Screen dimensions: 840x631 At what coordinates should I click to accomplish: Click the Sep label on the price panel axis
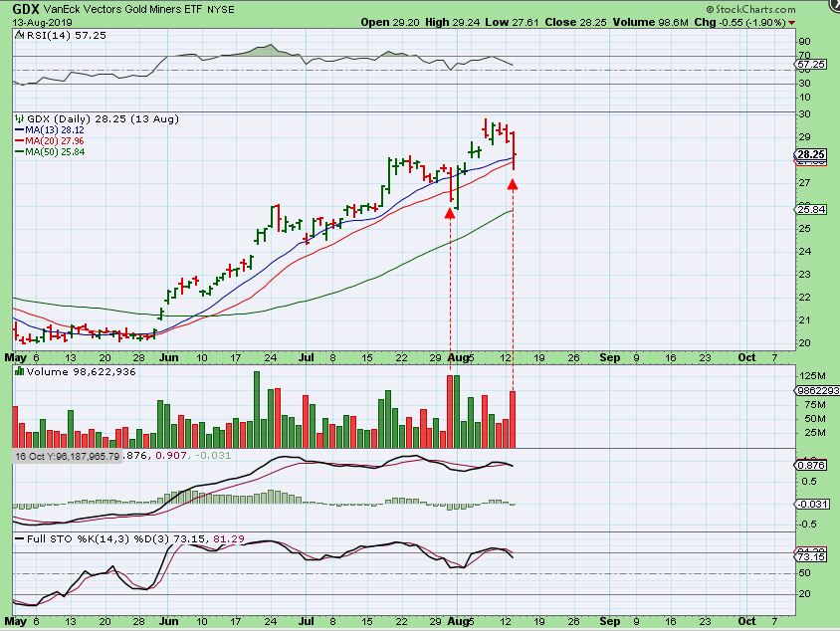tap(610, 357)
